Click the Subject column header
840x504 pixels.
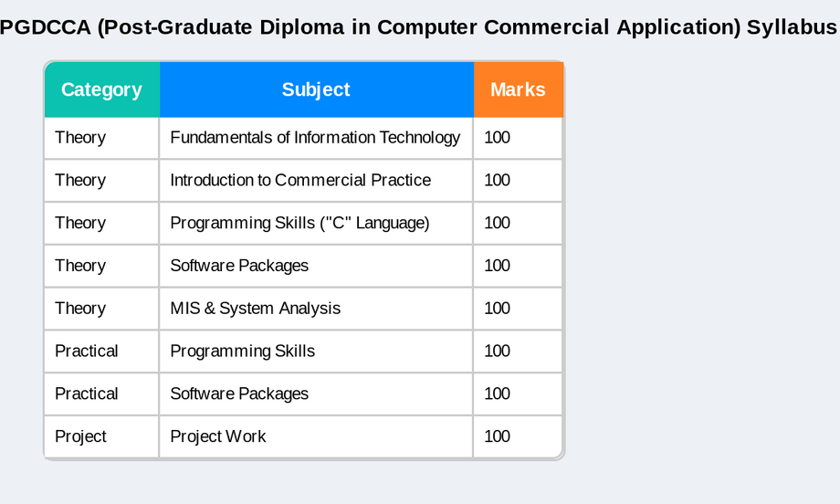point(316,89)
